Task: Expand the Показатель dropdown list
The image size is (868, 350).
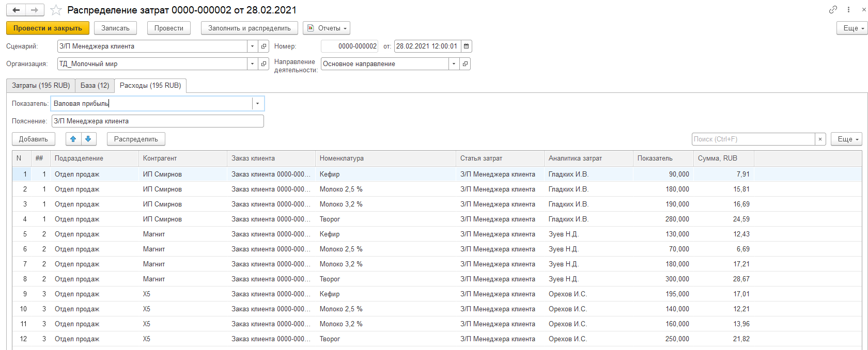Action: 257,104
